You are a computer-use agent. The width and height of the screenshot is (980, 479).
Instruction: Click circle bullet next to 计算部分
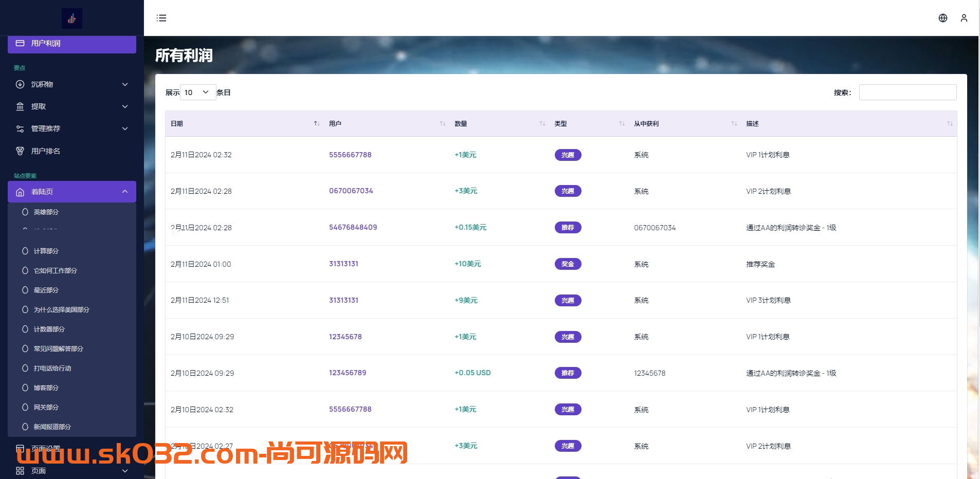click(x=25, y=251)
